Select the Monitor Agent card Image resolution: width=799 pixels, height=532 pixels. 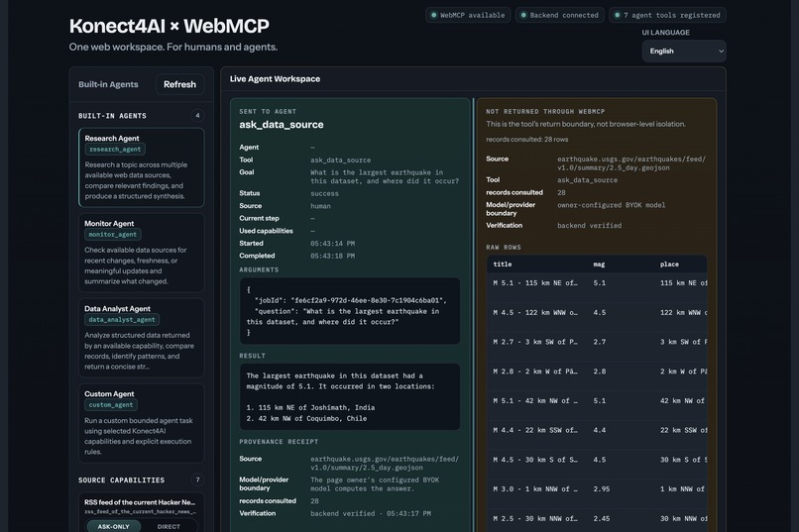coord(141,253)
